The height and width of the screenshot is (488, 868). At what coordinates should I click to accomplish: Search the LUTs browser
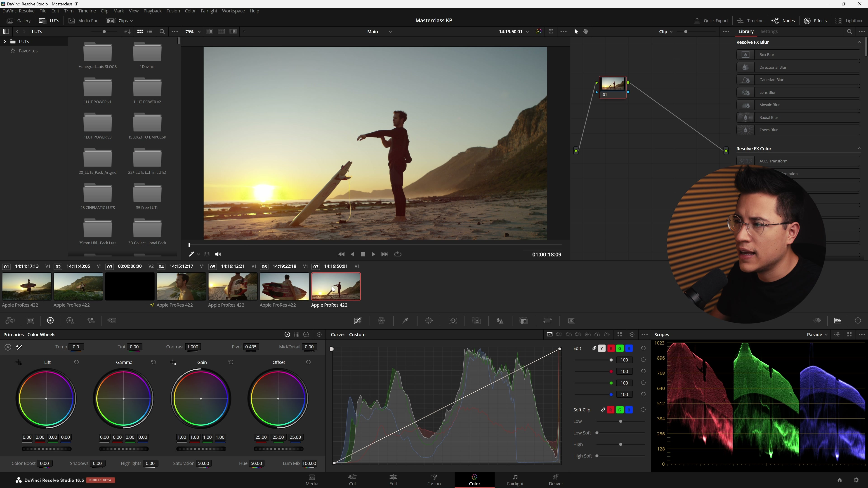[x=162, y=31]
